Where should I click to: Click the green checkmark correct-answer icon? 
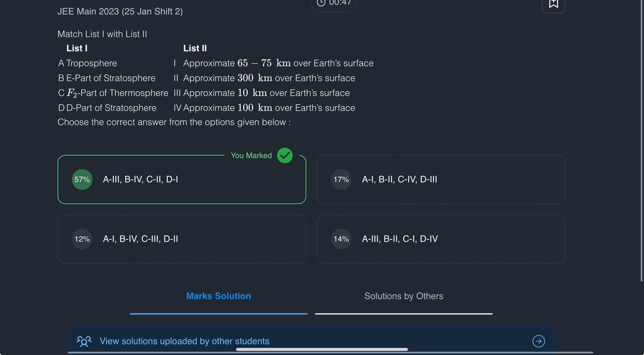pos(285,156)
